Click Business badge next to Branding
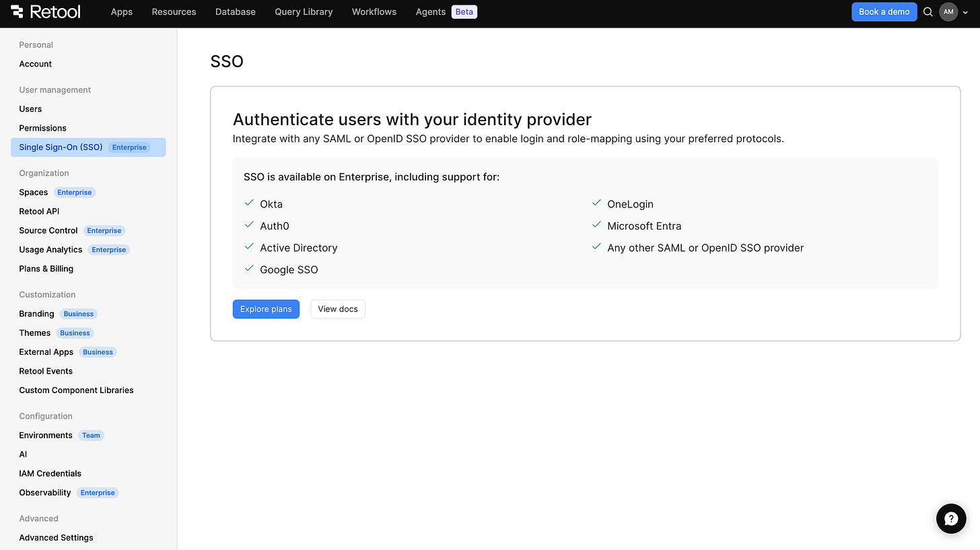 [x=79, y=314]
